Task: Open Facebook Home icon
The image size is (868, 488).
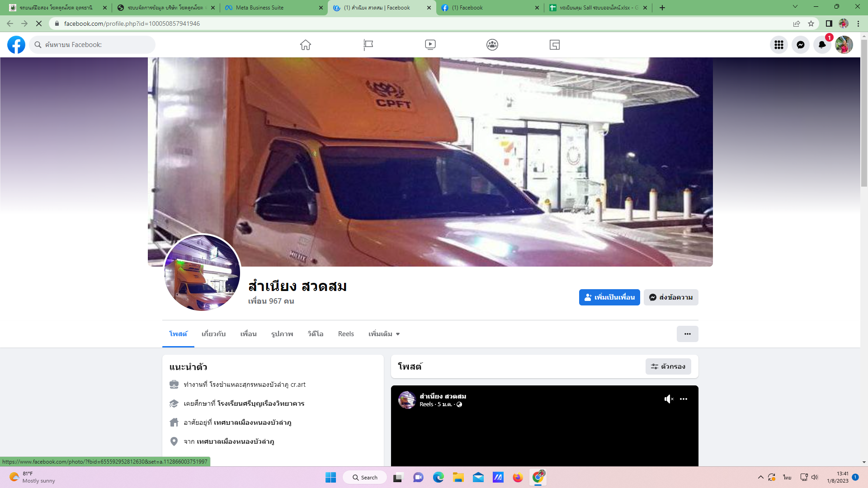Action: pyautogui.click(x=305, y=45)
